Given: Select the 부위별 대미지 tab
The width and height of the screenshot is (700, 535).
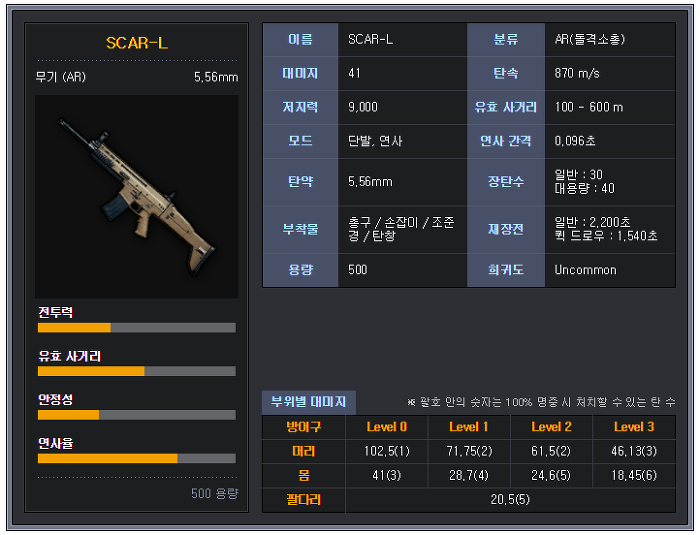Looking at the screenshot, I should tap(308, 402).
